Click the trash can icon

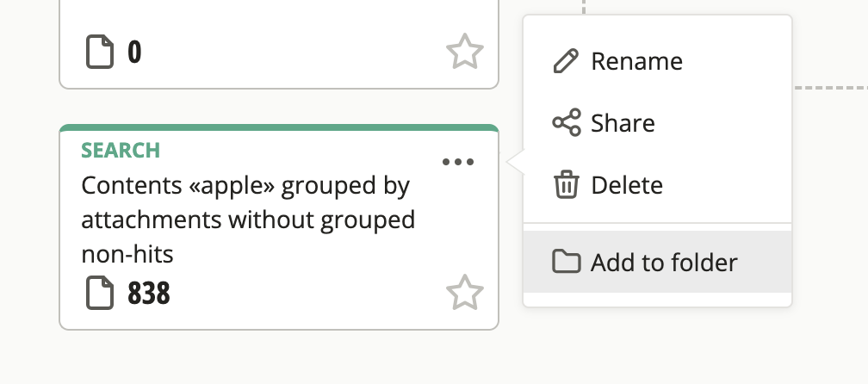coord(567,185)
